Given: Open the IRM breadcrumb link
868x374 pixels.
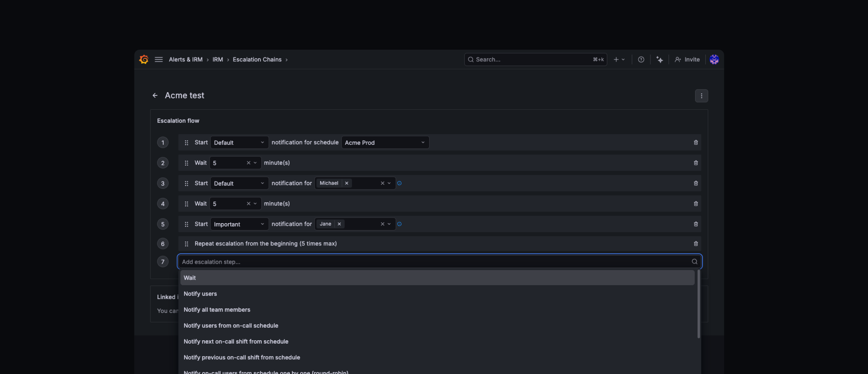Looking at the screenshot, I should point(218,59).
